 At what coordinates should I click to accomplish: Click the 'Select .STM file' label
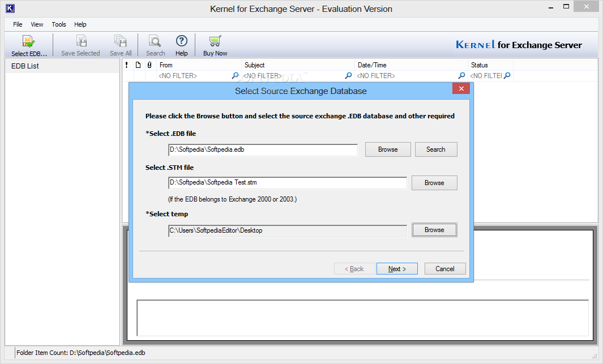pyautogui.click(x=170, y=168)
